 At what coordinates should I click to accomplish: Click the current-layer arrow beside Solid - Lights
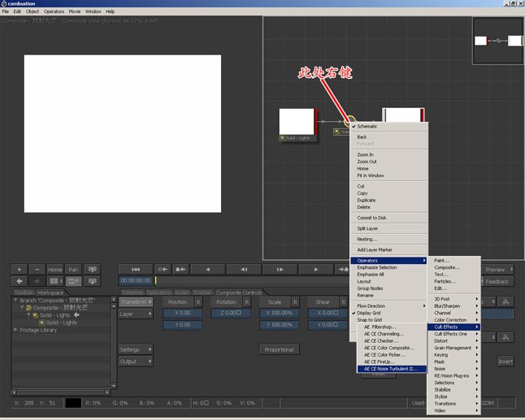[x=76, y=315]
